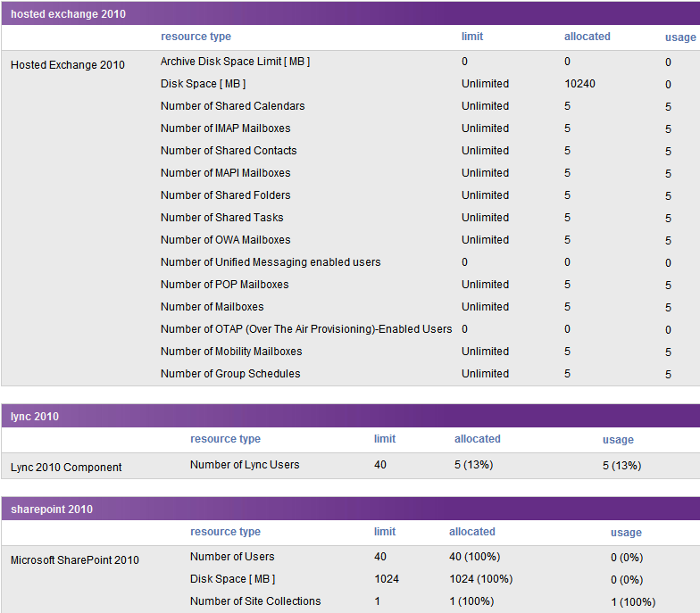This screenshot has height=613, width=700.
Task: Click 'resource type' header in sharepoint 2010 table
Action: tap(225, 532)
